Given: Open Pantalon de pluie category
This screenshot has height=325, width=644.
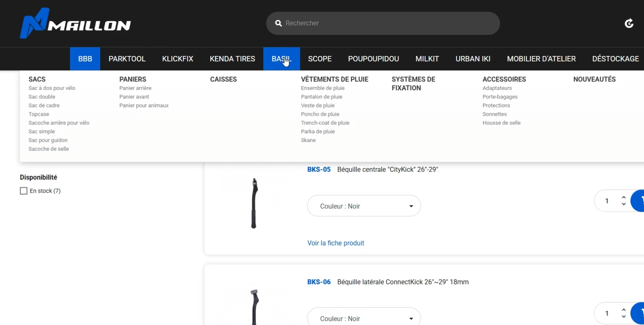Looking at the screenshot, I should 322,97.
